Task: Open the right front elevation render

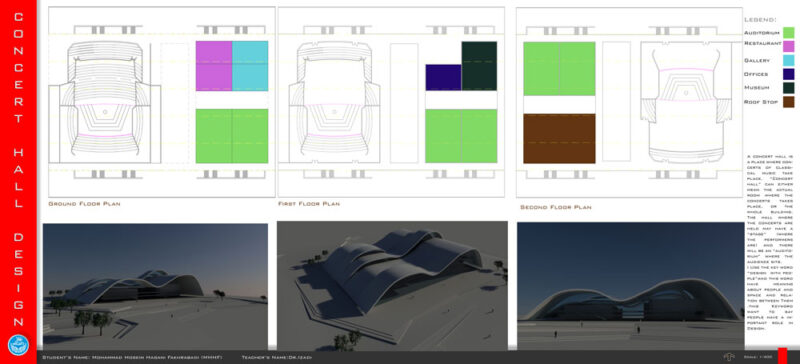Action: pos(631,286)
